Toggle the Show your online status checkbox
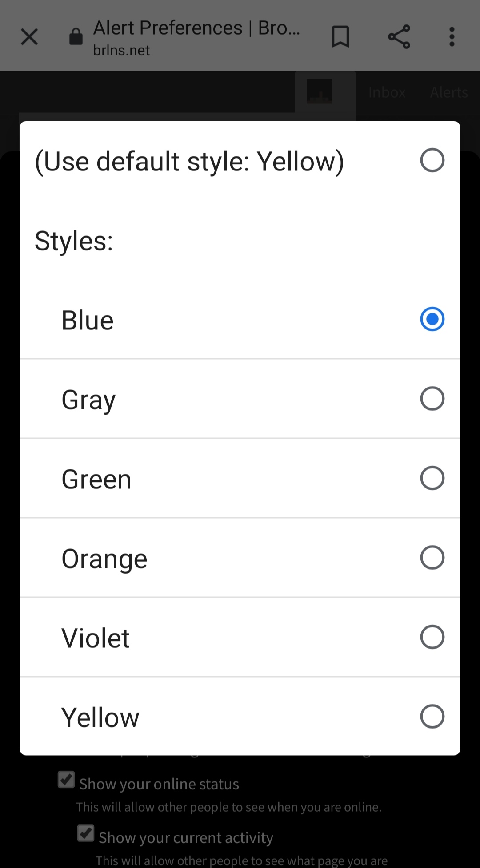This screenshot has height=868, width=480. tap(66, 780)
